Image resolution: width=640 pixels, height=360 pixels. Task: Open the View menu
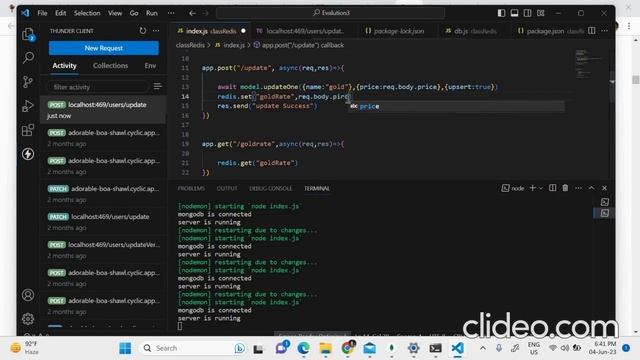(115, 13)
